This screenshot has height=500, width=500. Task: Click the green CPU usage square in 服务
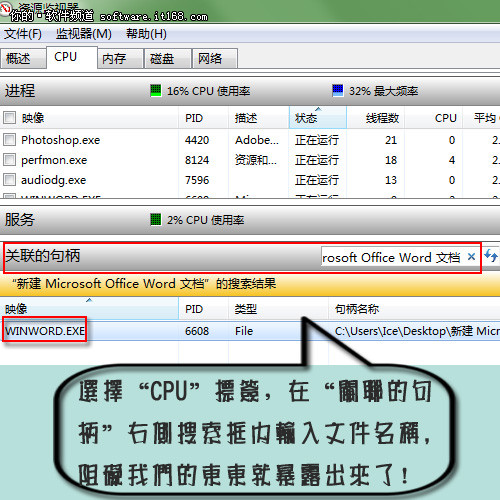click(156, 220)
